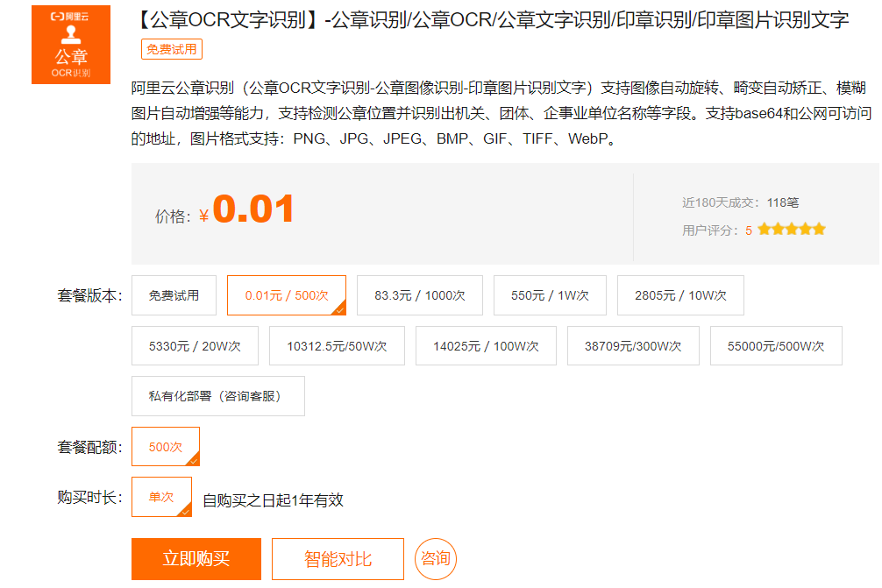Click the 套餐版本 label
Image resolution: width=882 pixels, height=588 pixels.
[x=89, y=295]
